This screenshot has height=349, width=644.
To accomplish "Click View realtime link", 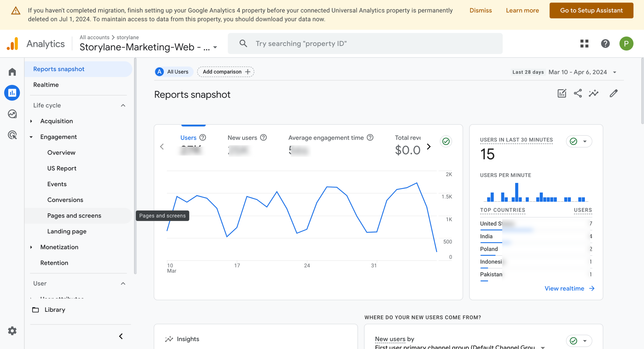I will coord(570,288).
